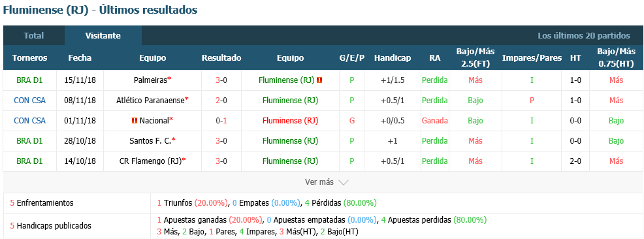Select the Visitante tab
The image size is (644, 239).
pyautogui.click(x=103, y=36)
